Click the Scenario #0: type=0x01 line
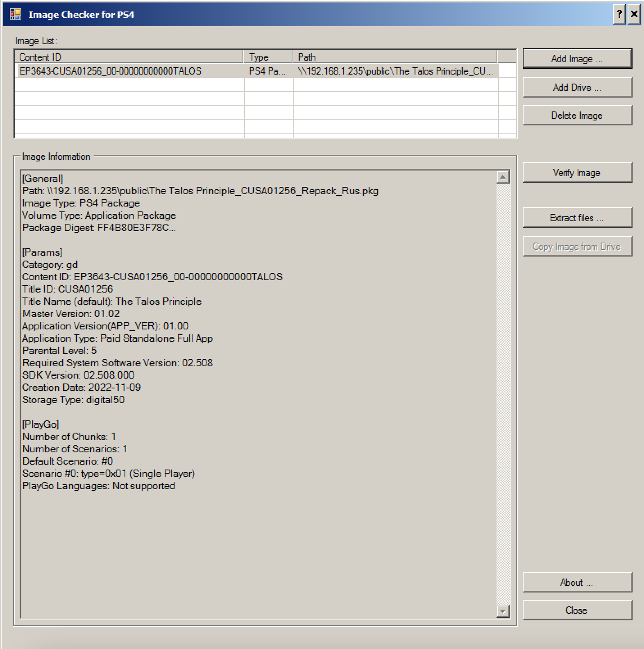The height and width of the screenshot is (649, 644). pyautogui.click(x=109, y=474)
